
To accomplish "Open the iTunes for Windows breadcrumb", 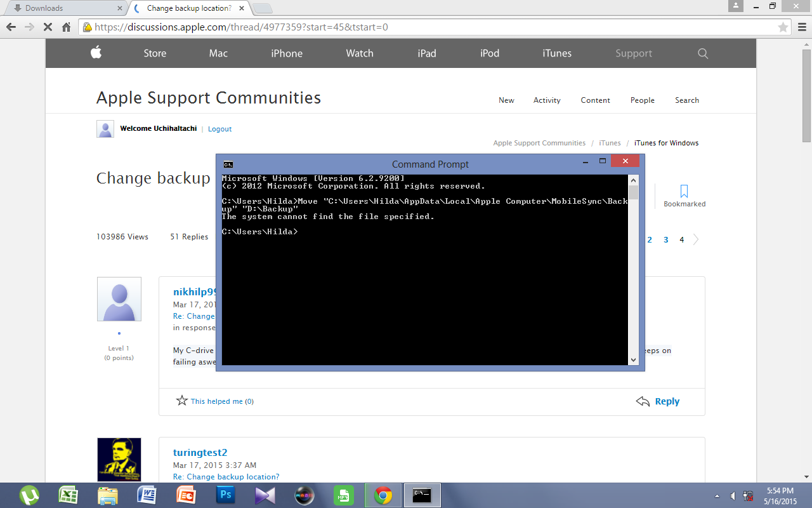I will coord(667,143).
